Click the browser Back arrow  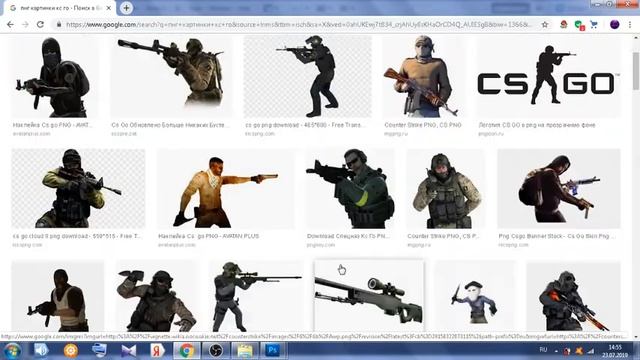[x=10, y=24]
